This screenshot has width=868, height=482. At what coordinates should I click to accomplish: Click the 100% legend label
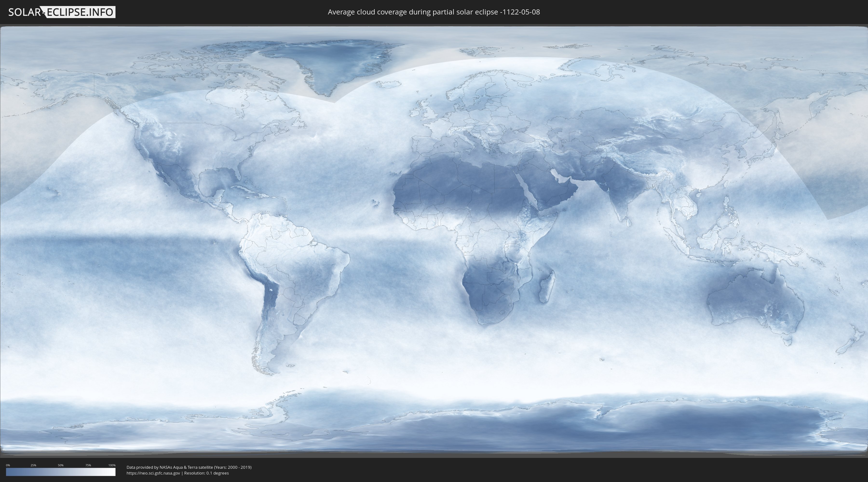pyautogui.click(x=112, y=465)
